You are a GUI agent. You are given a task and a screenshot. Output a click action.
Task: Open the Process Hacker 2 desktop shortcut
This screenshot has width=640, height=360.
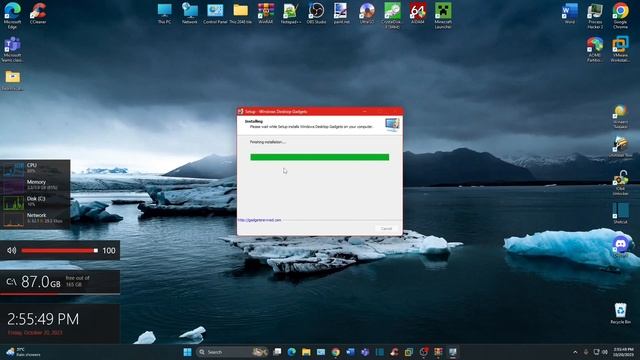pyautogui.click(x=595, y=16)
